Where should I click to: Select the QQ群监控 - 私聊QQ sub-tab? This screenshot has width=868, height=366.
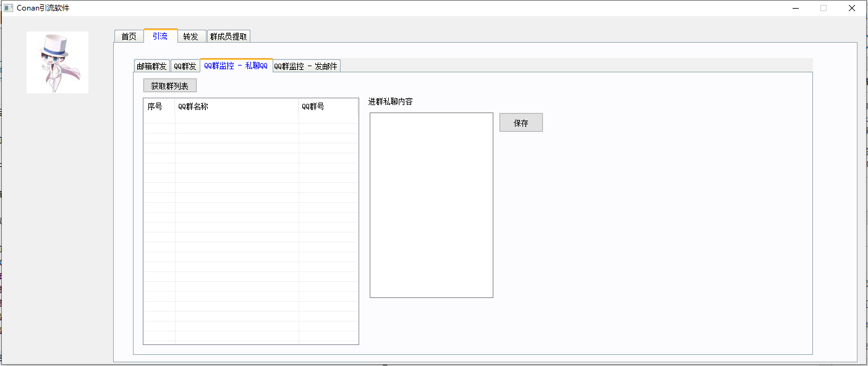click(236, 66)
